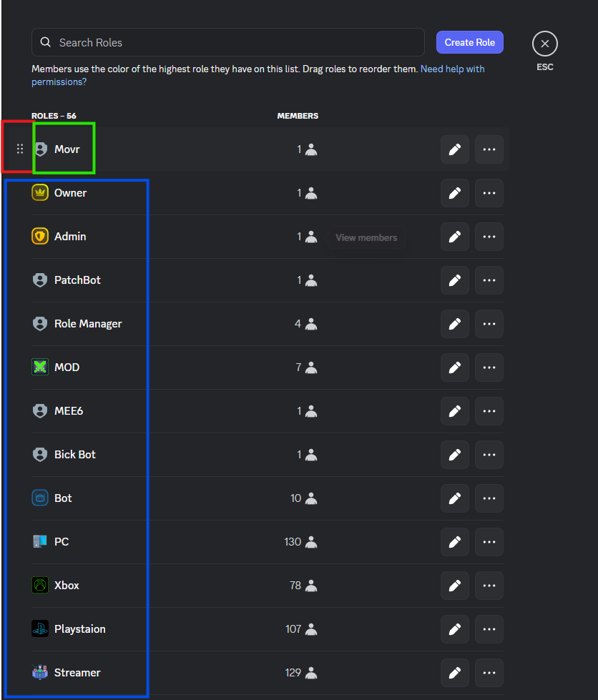Open more options for Movr role

pos(489,149)
